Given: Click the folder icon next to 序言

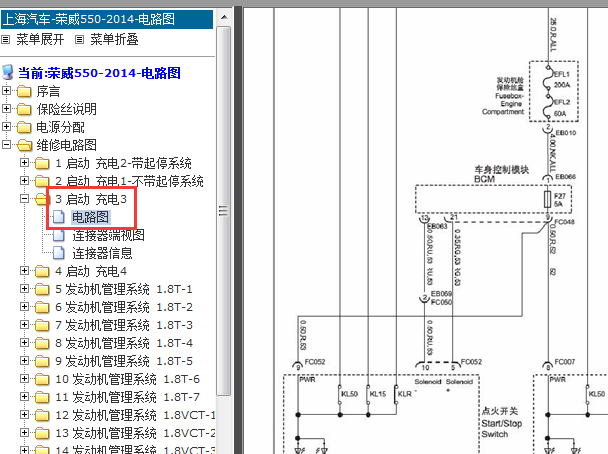Looking at the screenshot, I should 24,91.
